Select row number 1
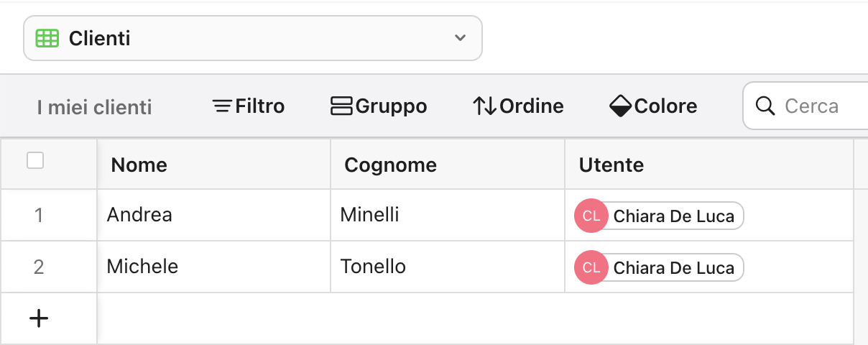The image size is (868, 345). pos(39,215)
